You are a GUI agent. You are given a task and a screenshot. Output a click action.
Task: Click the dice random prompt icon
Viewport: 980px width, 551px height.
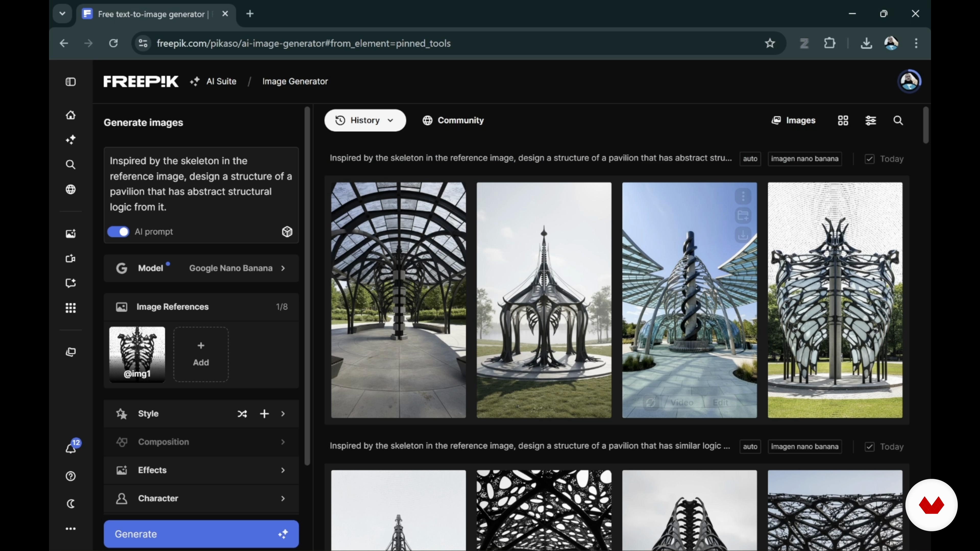(287, 232)
